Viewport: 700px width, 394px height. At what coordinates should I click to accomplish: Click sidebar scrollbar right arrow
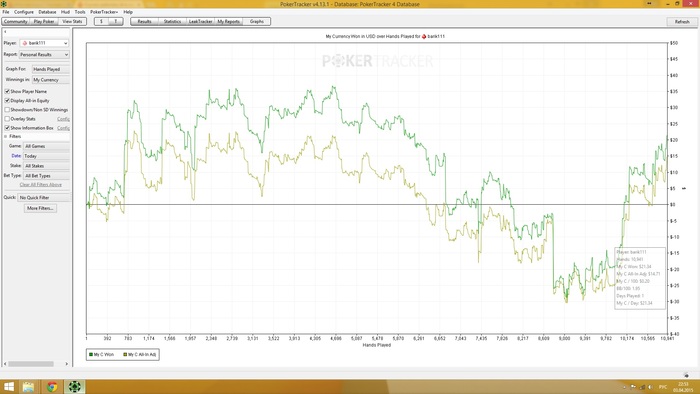click(x=67, y=364)
